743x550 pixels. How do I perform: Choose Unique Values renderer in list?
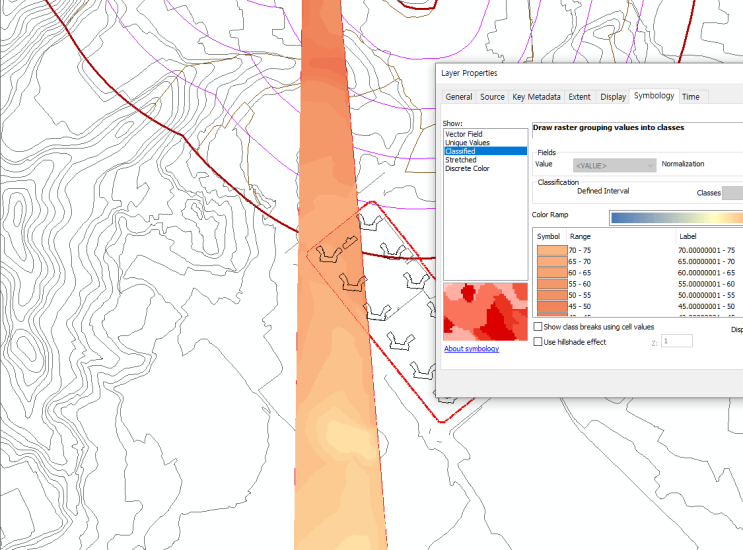tap(467, 143)
